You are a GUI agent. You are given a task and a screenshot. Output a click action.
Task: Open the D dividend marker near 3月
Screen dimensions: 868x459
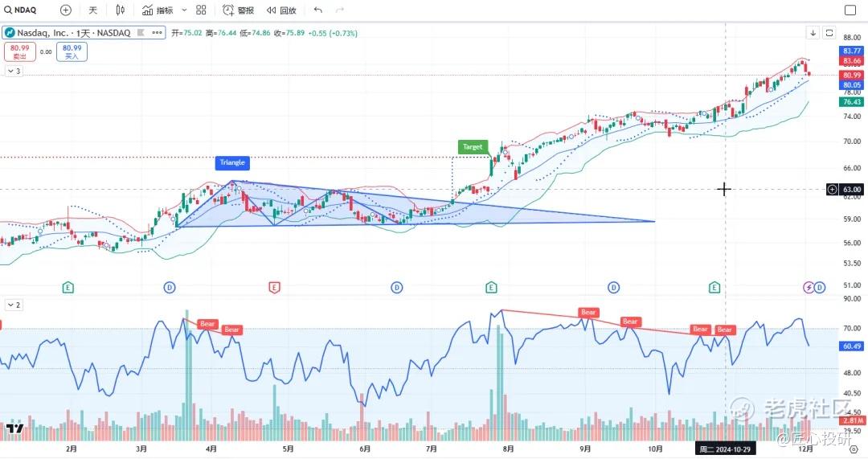coord(170,287)
